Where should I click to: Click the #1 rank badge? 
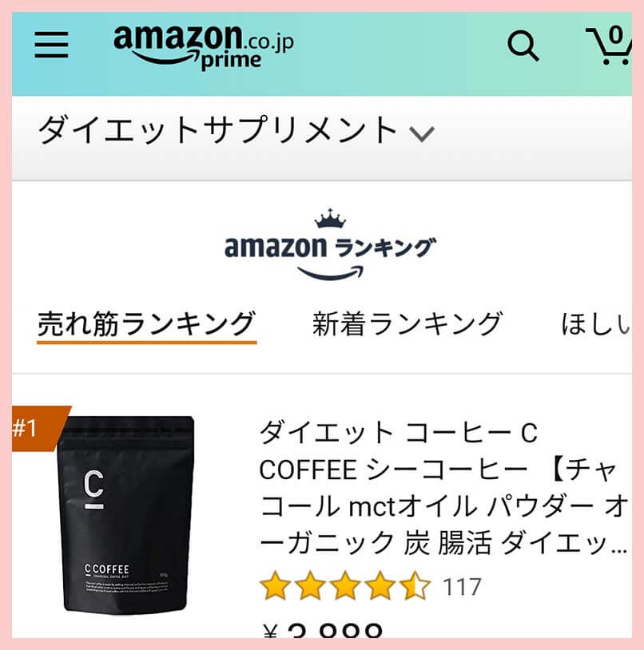(x=37, y=428)
